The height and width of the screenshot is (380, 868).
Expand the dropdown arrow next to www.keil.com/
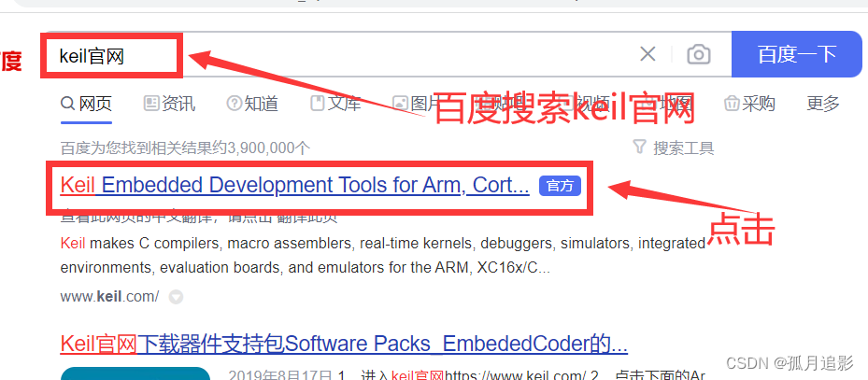(x=176, y=297)
